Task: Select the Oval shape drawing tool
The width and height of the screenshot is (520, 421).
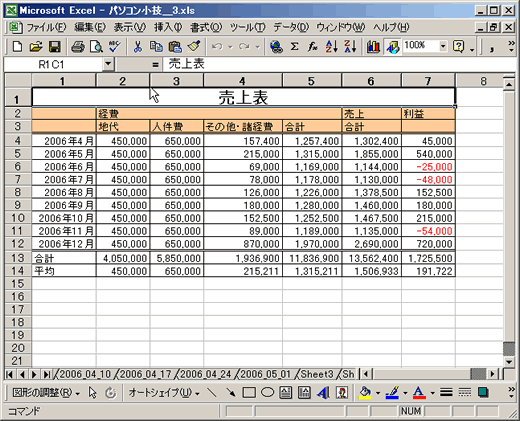Action: [267, 393]
